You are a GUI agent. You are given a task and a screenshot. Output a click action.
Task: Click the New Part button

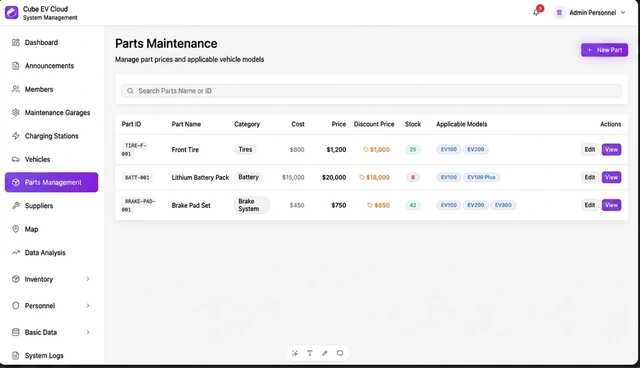tap(604, 50)
